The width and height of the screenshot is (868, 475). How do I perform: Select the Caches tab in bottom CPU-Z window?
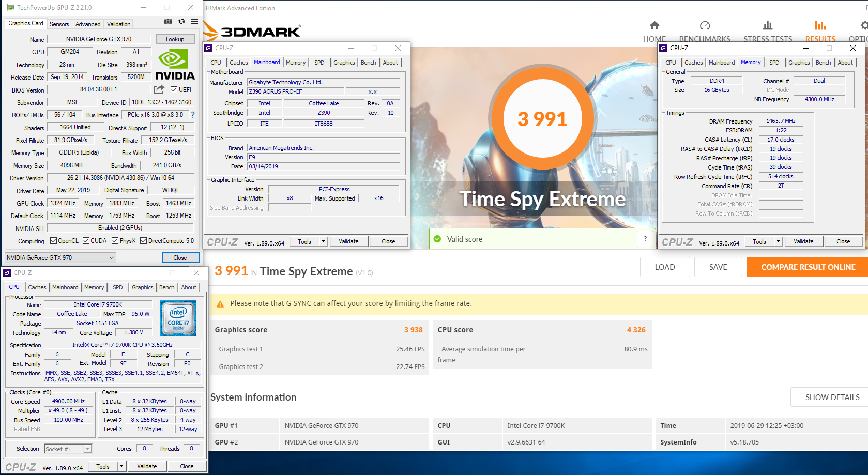[x=37, y=287]
